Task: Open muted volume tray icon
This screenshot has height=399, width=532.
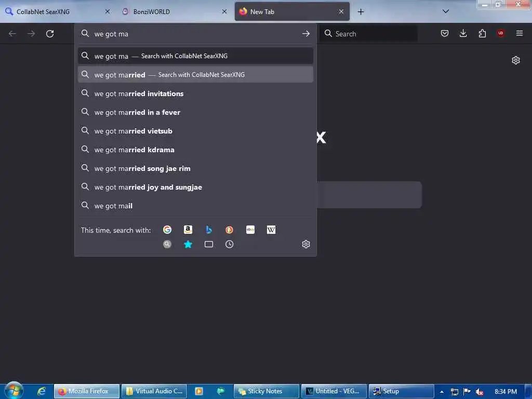Action: point(479,392)
